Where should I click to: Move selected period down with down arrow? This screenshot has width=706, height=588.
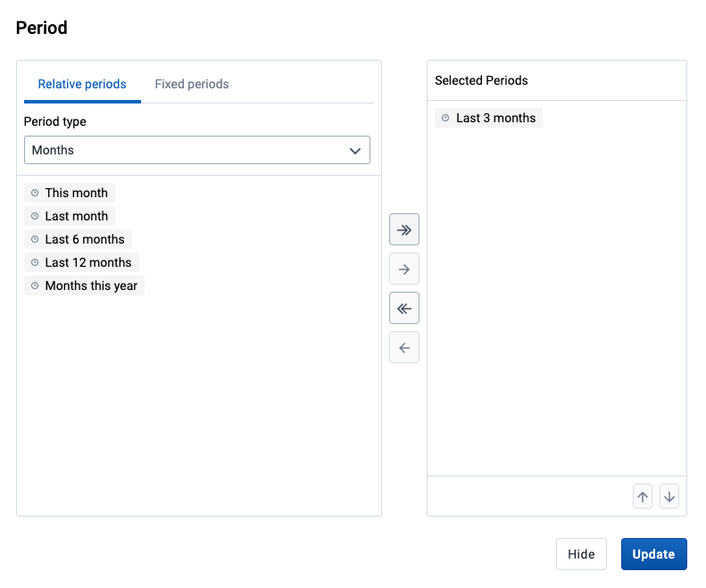[x=669, y=496]
